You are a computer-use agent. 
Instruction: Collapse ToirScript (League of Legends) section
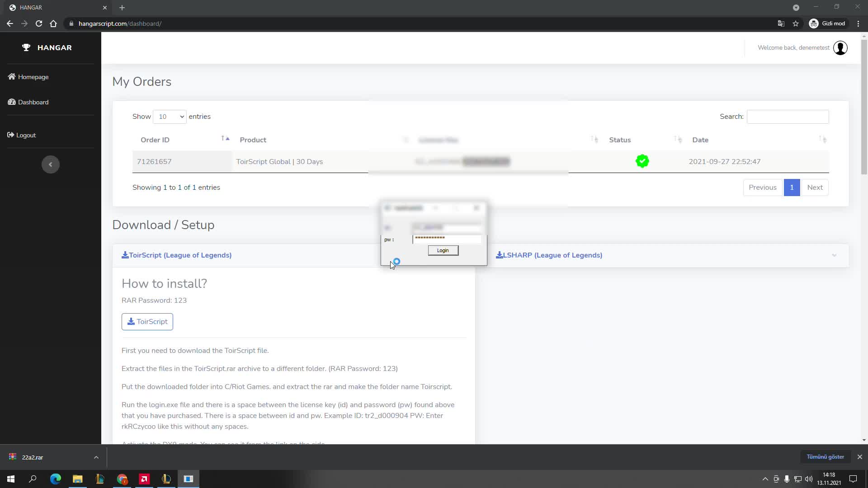pos(176,255)
